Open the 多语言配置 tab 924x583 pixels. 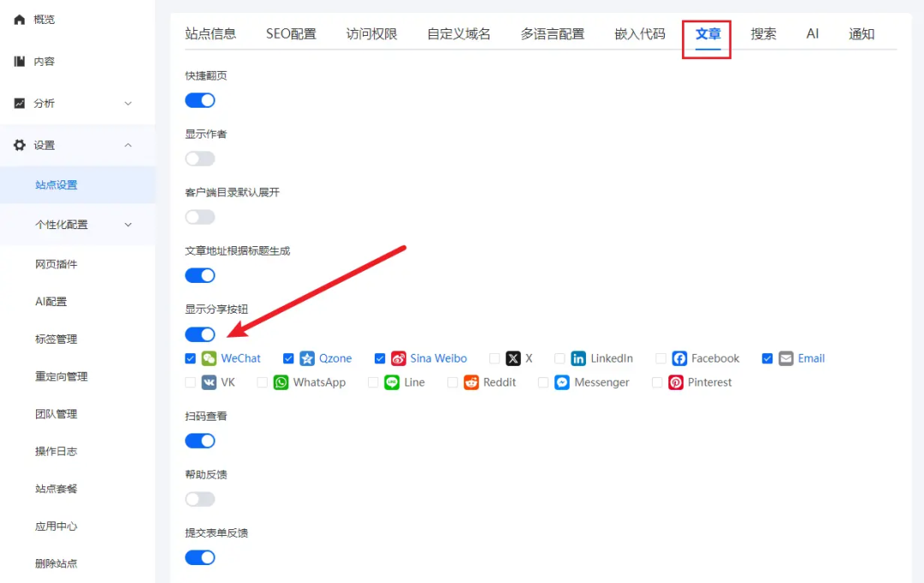coord(553,33)
